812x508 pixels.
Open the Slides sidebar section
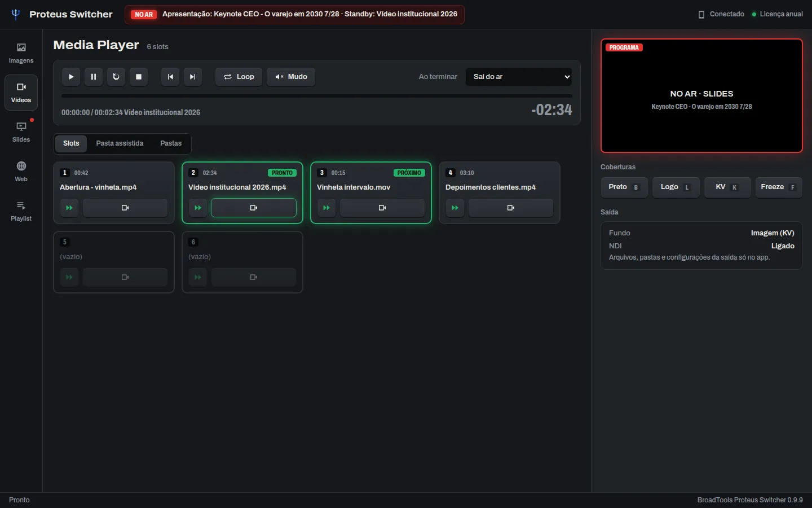coord(21,132)
